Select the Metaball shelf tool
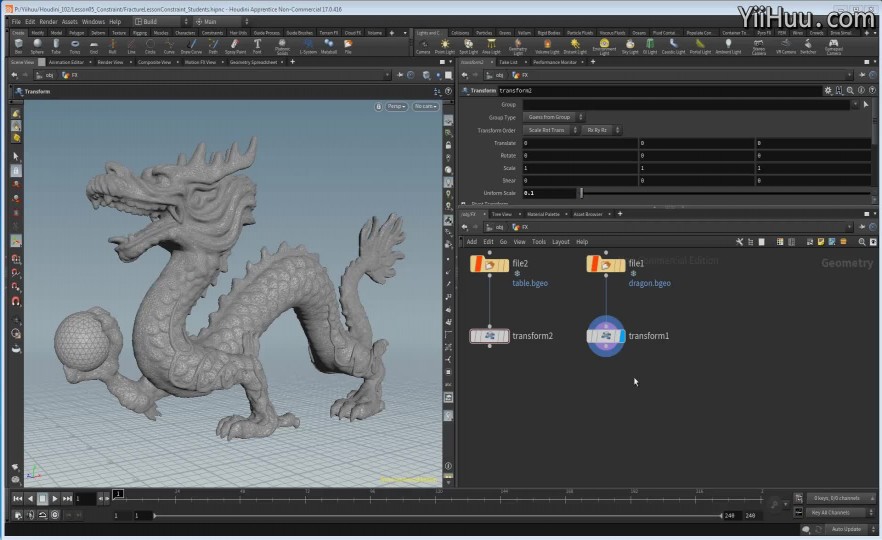Image resolution: width=882 pixels, height=540 pixels. [328, 46]
